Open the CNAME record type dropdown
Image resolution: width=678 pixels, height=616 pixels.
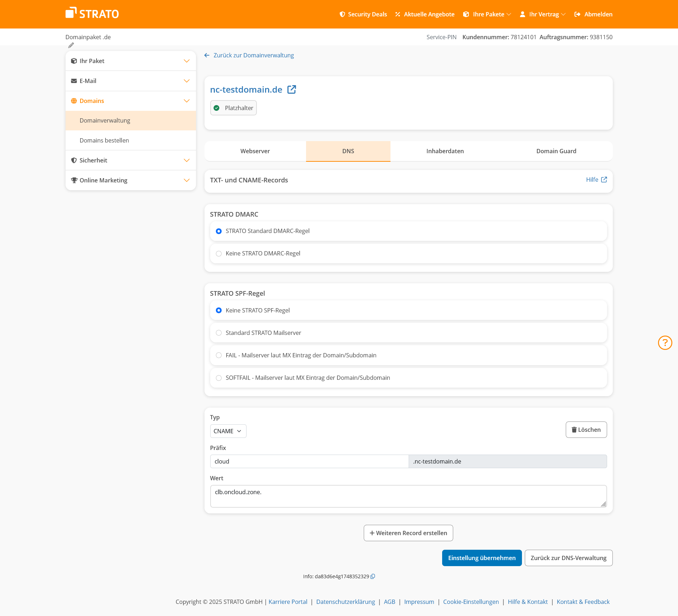(228, 431)
